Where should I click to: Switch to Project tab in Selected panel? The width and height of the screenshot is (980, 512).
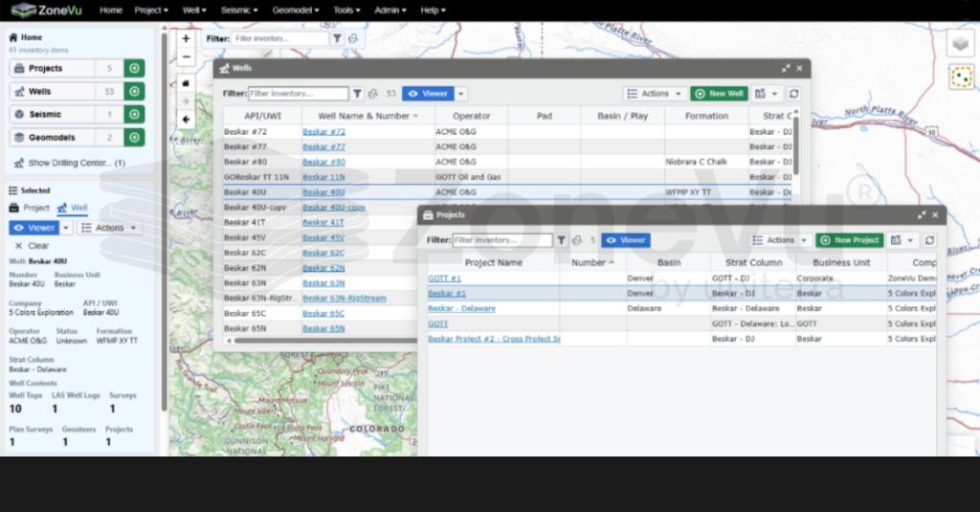30,208
